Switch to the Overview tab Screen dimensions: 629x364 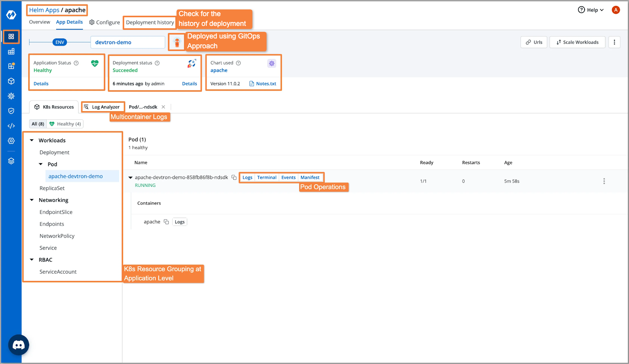pyautogui.click(x=40, y=22)
